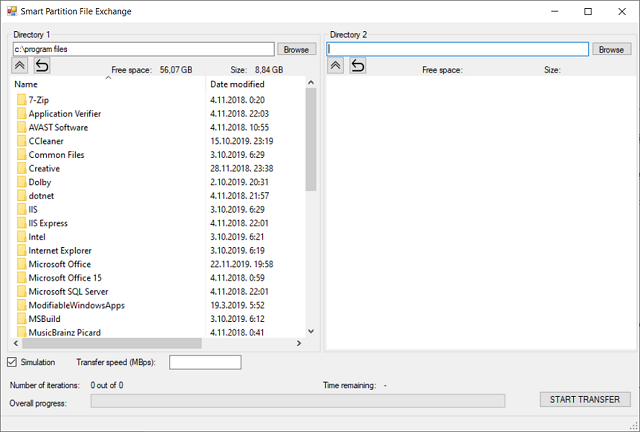The image size is (640, 432).
Task: Maximize the Smart Partition File Exchange window
Action: click(x=588, y=11)
